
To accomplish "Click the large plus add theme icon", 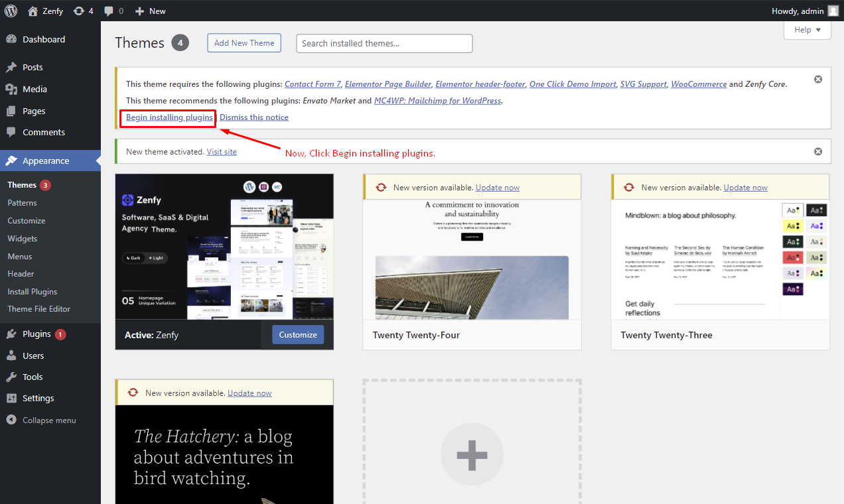I will pyautogui.click(x=472, y=455).
